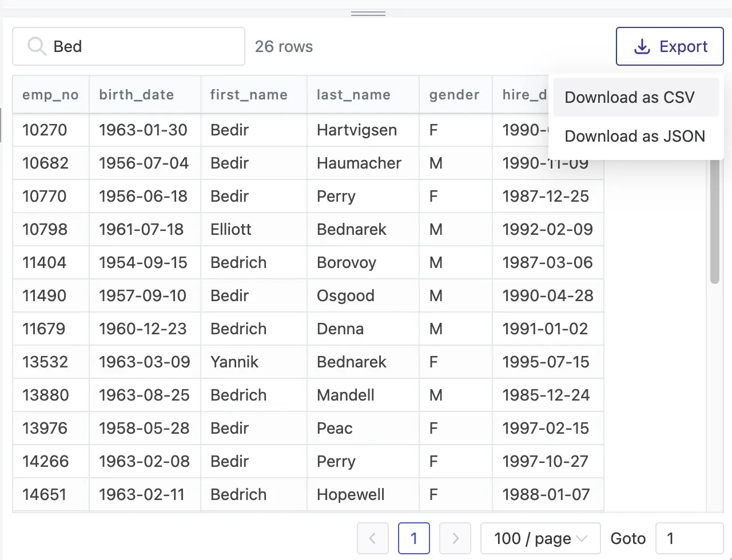Click last name Borovoy

coord(347,262)
